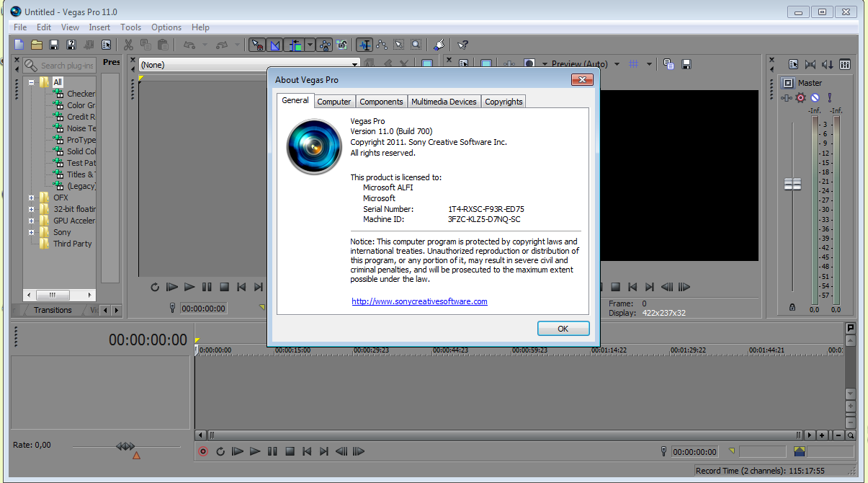Select the Zoom Edit magnifier tool
This screenshot has width=868, height=483.
pyautogui.click(x=416, y=45)
